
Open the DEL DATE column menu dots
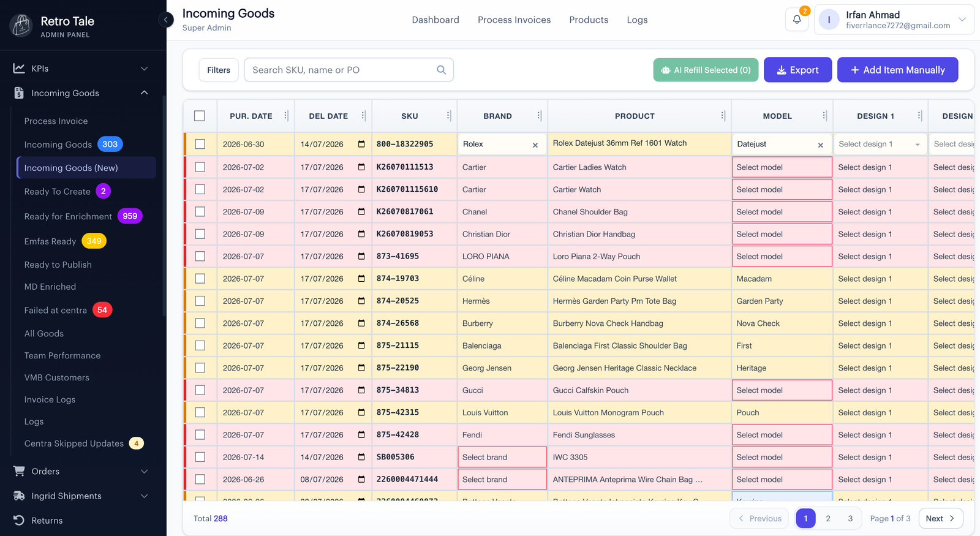pyautogui.click(x=363, y=116)
